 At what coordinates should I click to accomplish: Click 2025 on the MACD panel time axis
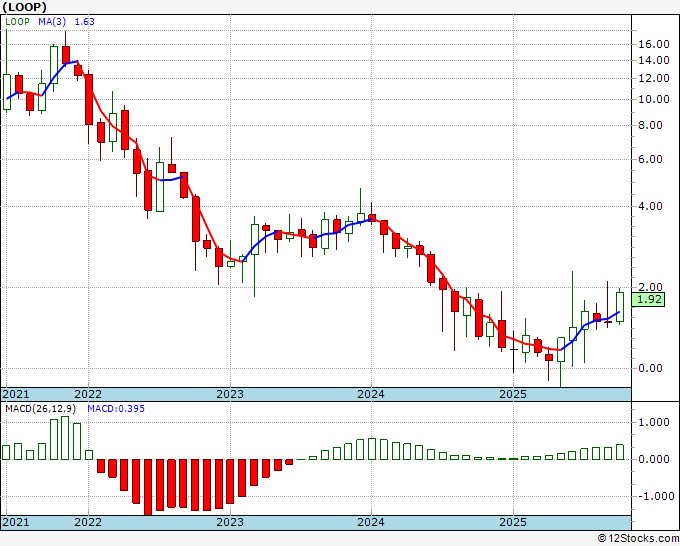click(513, 522)
